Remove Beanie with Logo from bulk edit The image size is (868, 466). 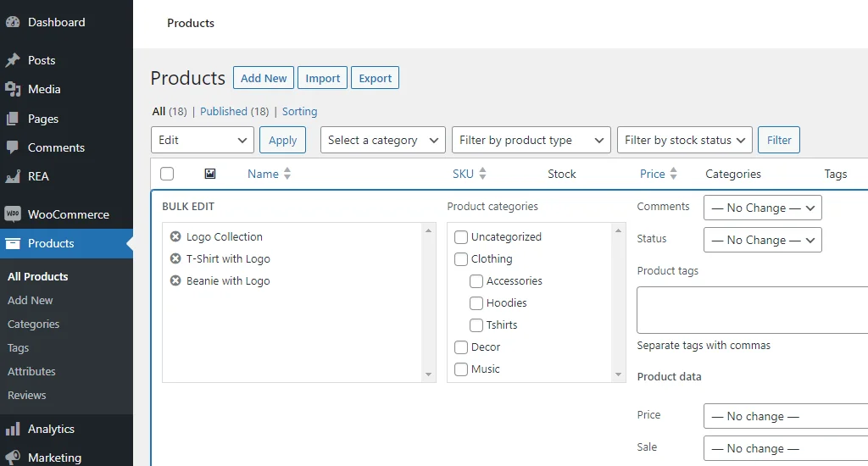tap(175, 280)
